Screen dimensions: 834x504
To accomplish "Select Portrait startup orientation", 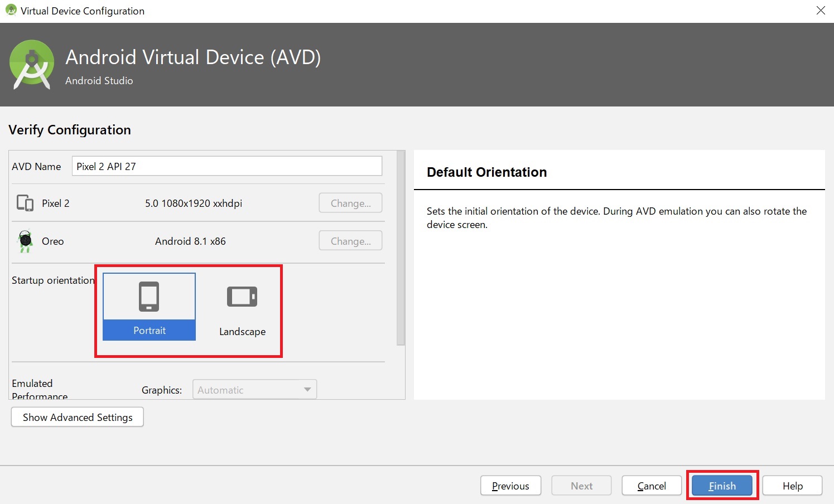I will [149, 307].
